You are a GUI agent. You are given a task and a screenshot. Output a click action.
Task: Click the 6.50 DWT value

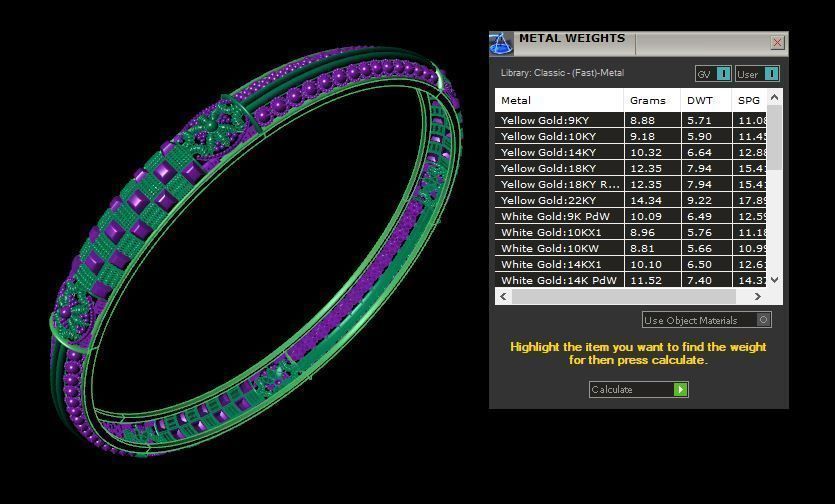[x=699, y=264]
